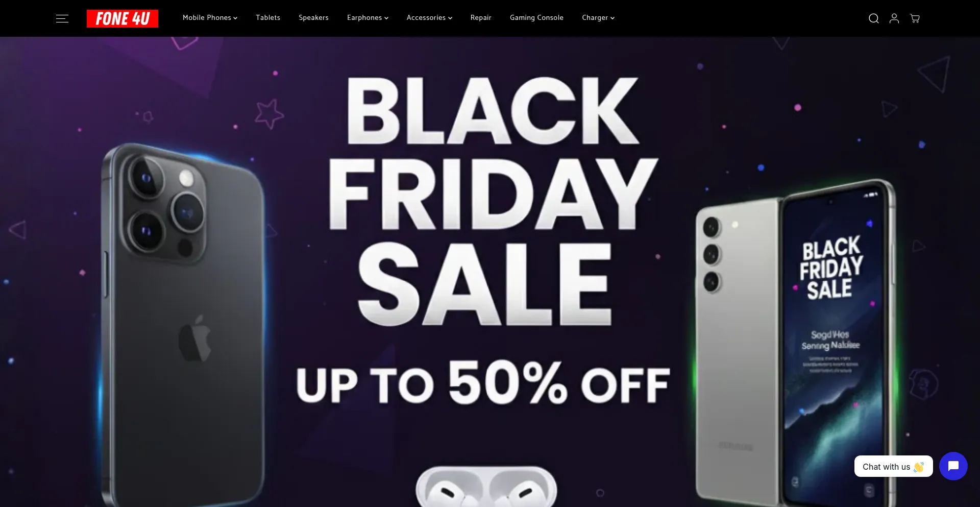This screenshot has width=980, height=507.
Task: Open the Repair page link
Action: pyautogui.click(x=481, y=18)
